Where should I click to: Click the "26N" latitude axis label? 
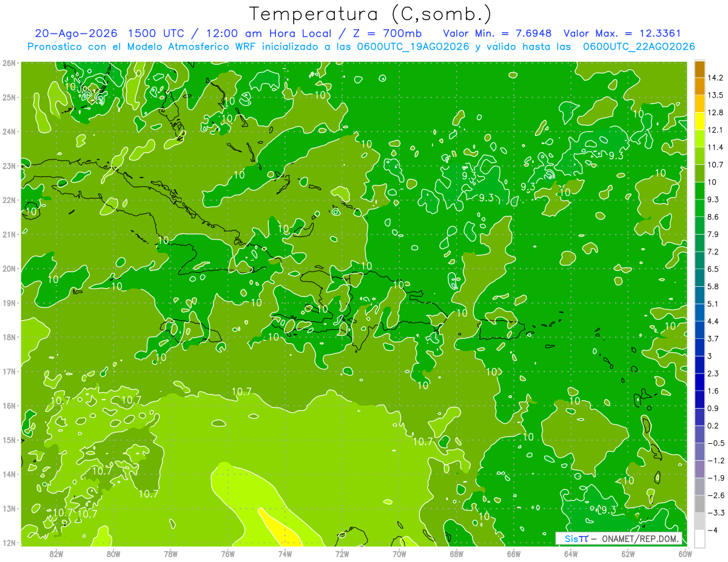point(9,63)
